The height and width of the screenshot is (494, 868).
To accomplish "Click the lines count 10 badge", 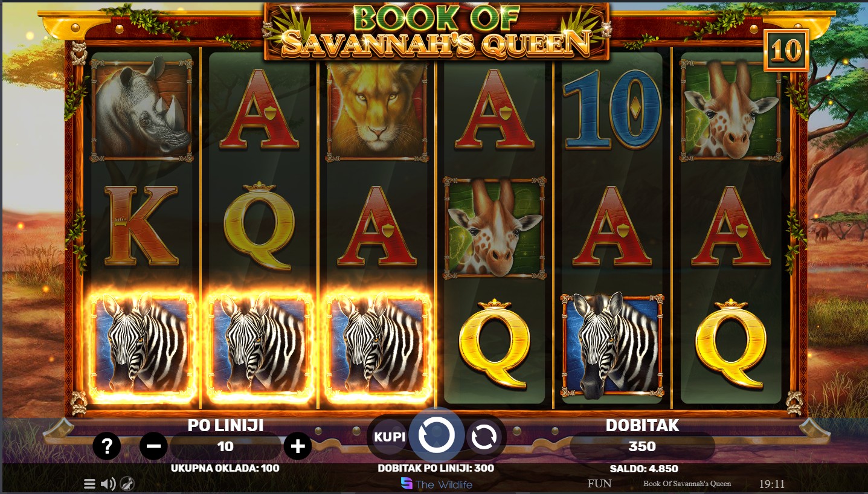I will point(786,51).
